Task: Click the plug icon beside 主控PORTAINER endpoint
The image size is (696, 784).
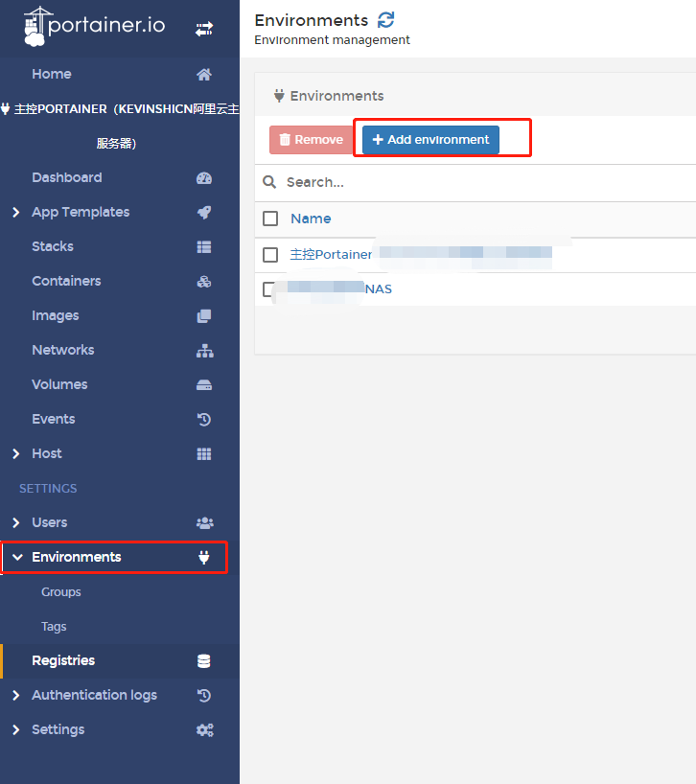Action: click(5, 108)
